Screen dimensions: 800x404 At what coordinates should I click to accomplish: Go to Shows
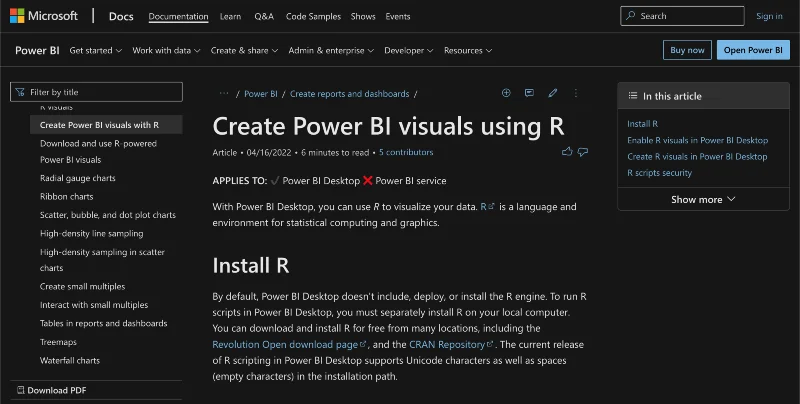[363, 16]
